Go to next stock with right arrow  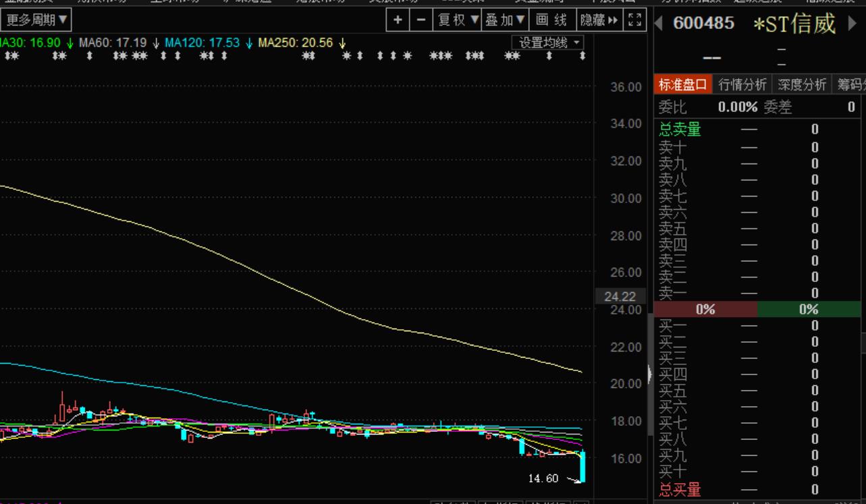[x=851, y=24]
